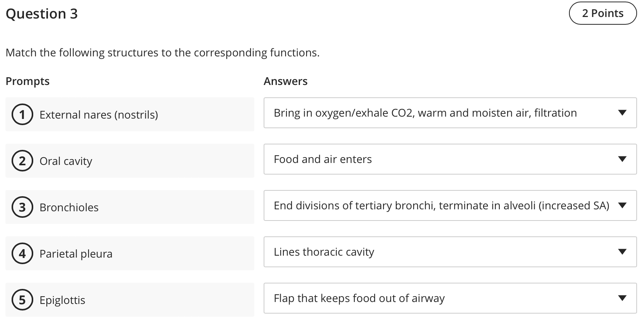Click the chevron on the Food and air enters answer
644x319 pixels.
622,159
